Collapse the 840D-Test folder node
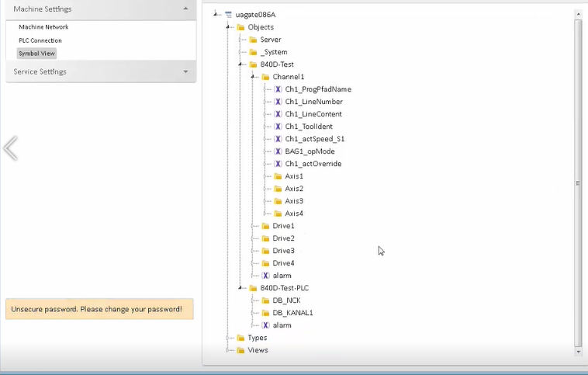The width and height of the screenshot is (588, 375). [241, 64]
